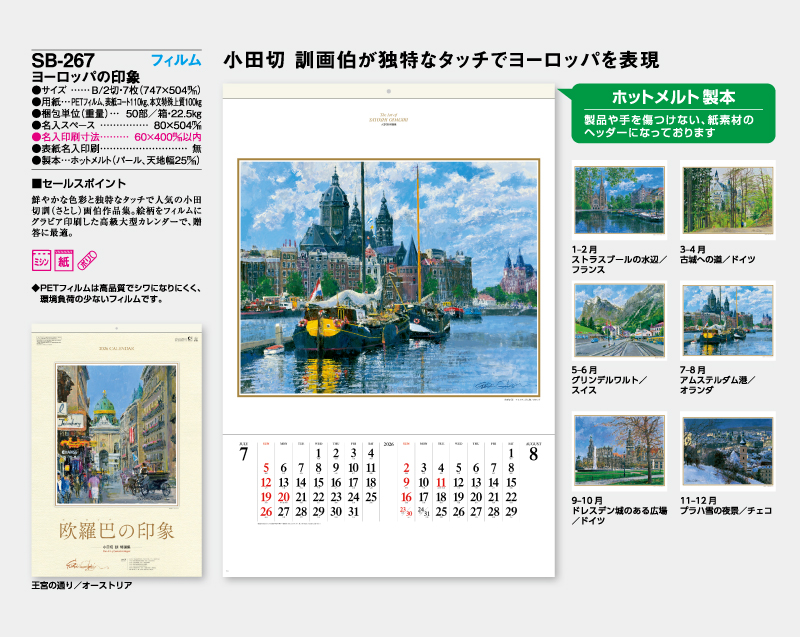This screenshot has height=637, width=800.
Task: Open the 9-10月 Dresden castle square thumbnail
Action: [619, 451]
